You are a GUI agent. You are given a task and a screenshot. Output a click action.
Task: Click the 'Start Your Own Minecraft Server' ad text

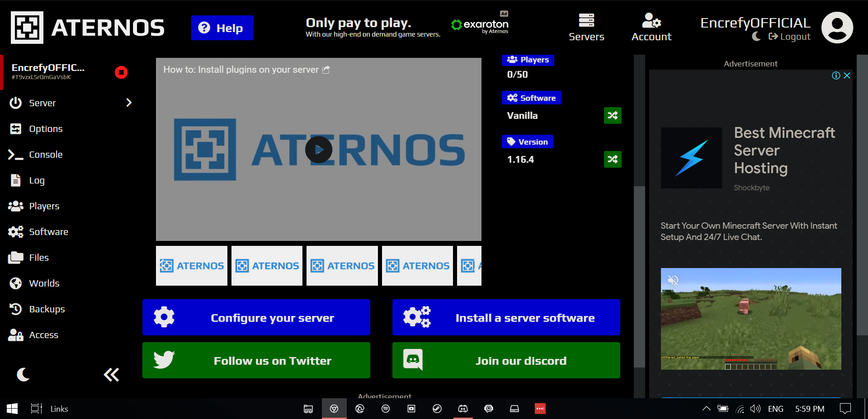[x=749, y=231]
